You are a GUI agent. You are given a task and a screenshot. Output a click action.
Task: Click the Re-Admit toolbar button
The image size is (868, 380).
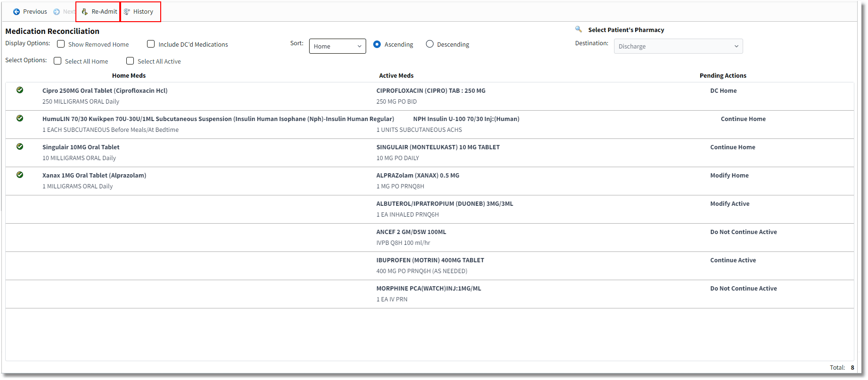[98, 12]
